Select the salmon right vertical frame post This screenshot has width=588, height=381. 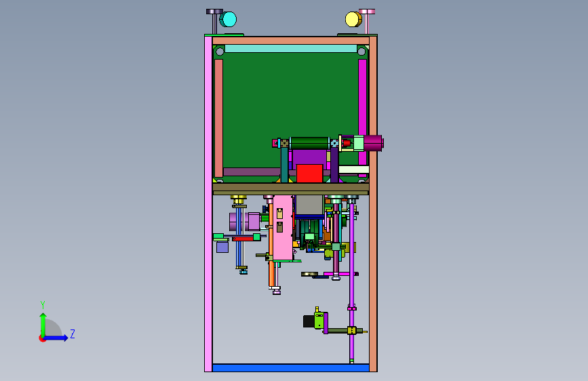point(373,203)
